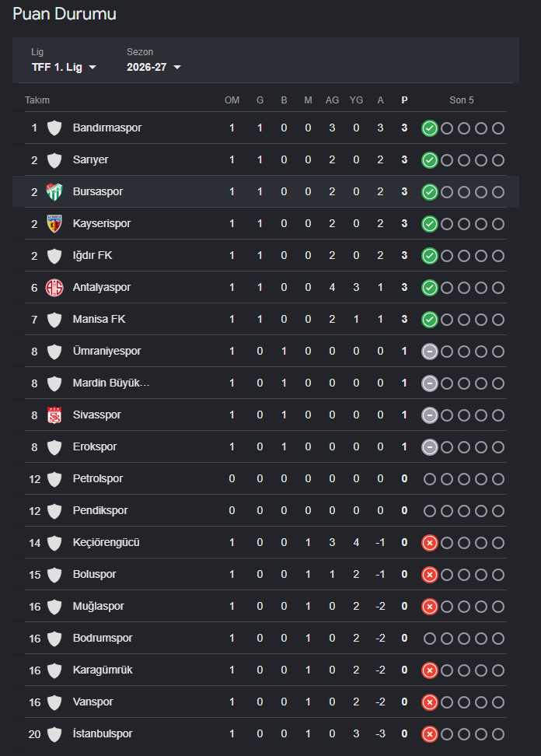Screen dimensions: 541x756
Task: Click Bandırmaspor's green win result icon
Action: [x=429, y=128]
